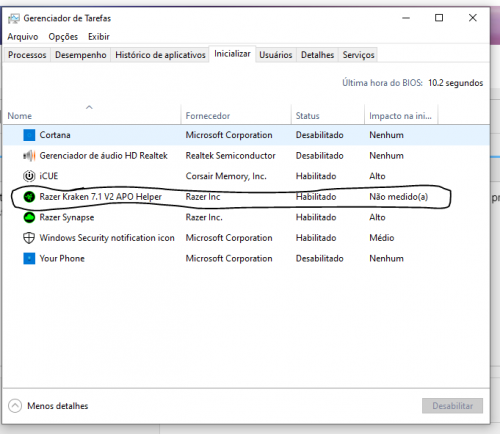Switch to the Usuários tab
The image size is (500, 434).
coord(276,55)
